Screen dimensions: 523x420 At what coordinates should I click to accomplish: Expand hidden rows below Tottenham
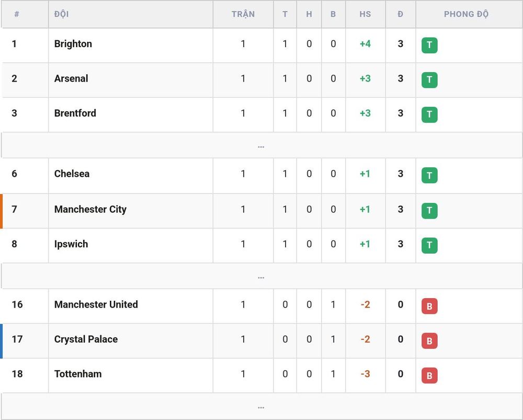tap(261, 406)
